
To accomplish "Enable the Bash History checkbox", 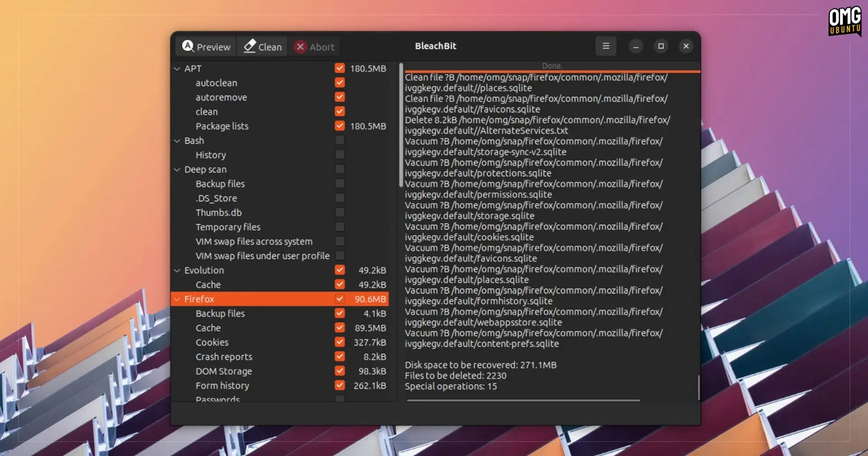I will click(340, 155).
